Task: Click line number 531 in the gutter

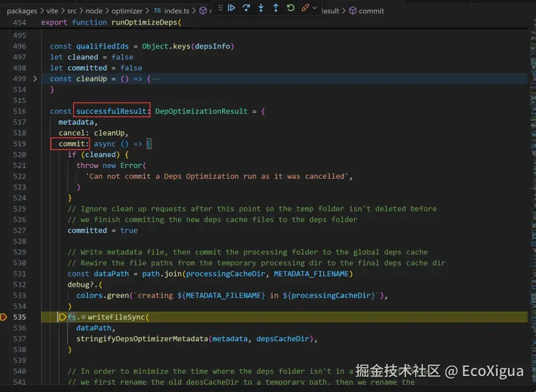Action: pos(19,274)
